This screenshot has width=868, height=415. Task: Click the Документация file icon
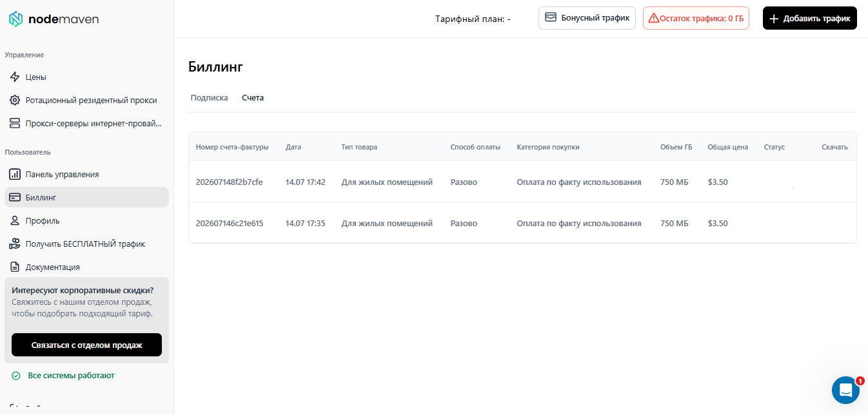click(15, 267)
